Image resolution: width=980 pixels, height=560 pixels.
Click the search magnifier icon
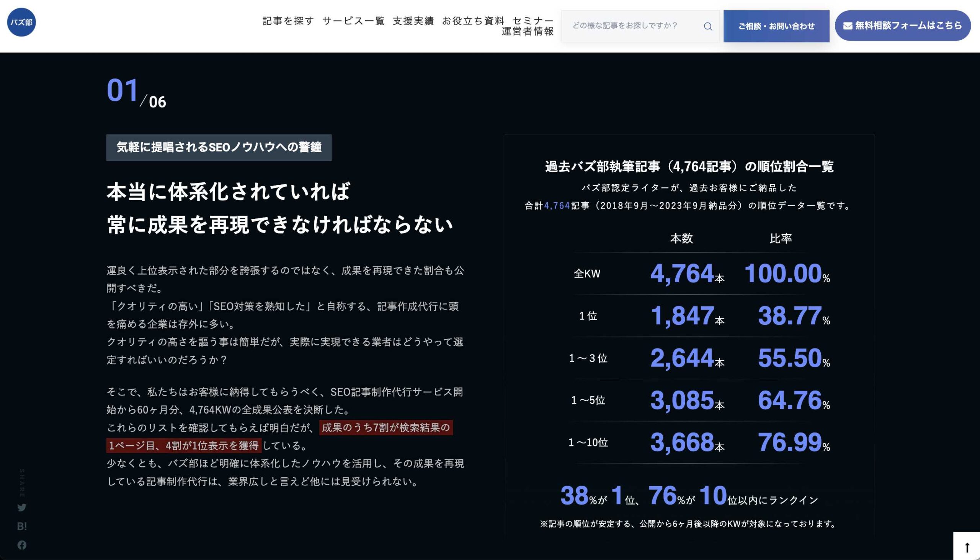point(708,26)
